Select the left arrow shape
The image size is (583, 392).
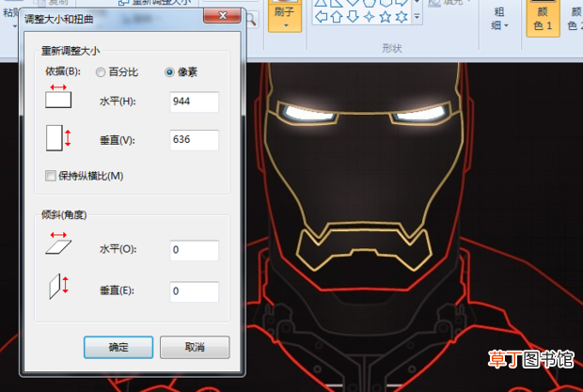pyautogui.click(x=321, y=17)
